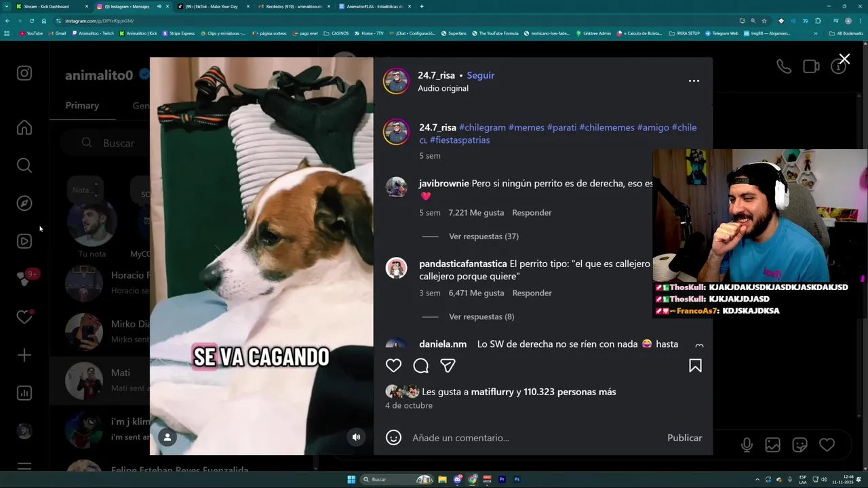Click into Añade un comentario field
Image resolution: width=868 pixels, height=488 pixels.
coord(536,438)
